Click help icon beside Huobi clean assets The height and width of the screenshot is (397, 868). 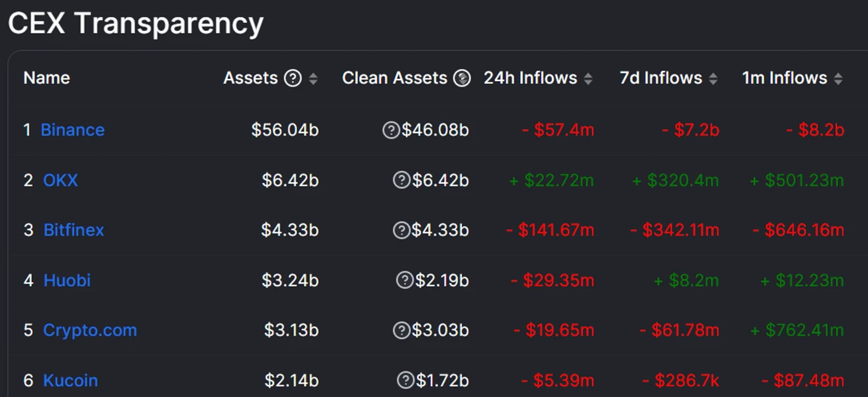pos(405,280)
